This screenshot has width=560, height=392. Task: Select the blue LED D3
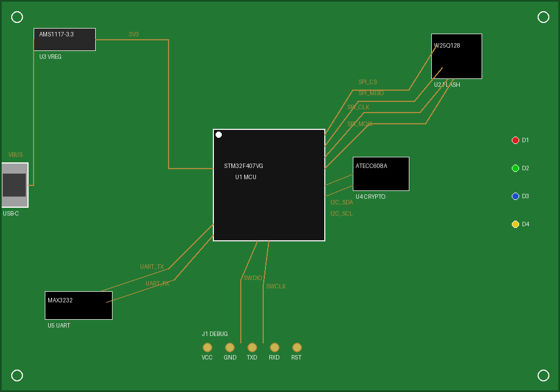click(515, 197)
